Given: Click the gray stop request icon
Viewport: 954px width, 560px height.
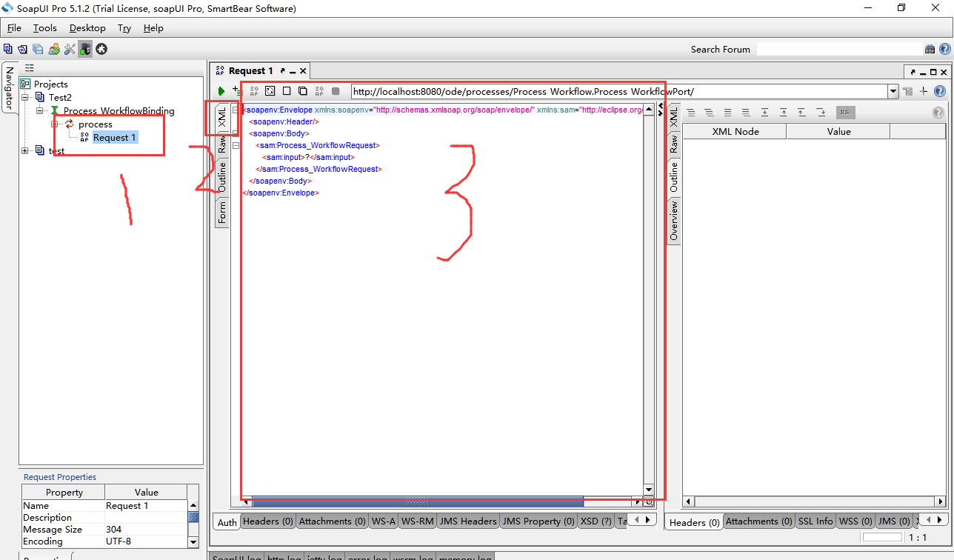Looking at the screenshot, I should pos(335,90).
